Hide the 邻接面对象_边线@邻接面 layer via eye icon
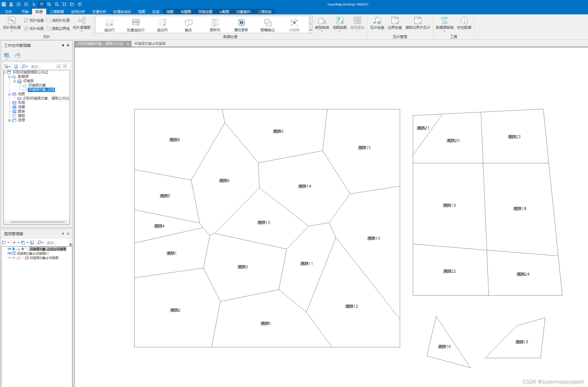 [9, 249]
